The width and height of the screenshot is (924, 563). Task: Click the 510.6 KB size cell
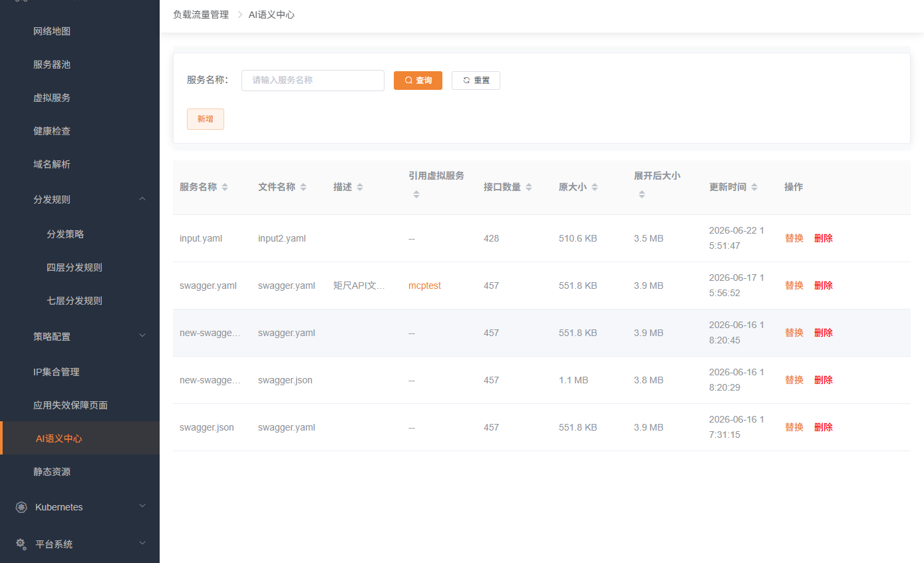(x=578, y=238)
